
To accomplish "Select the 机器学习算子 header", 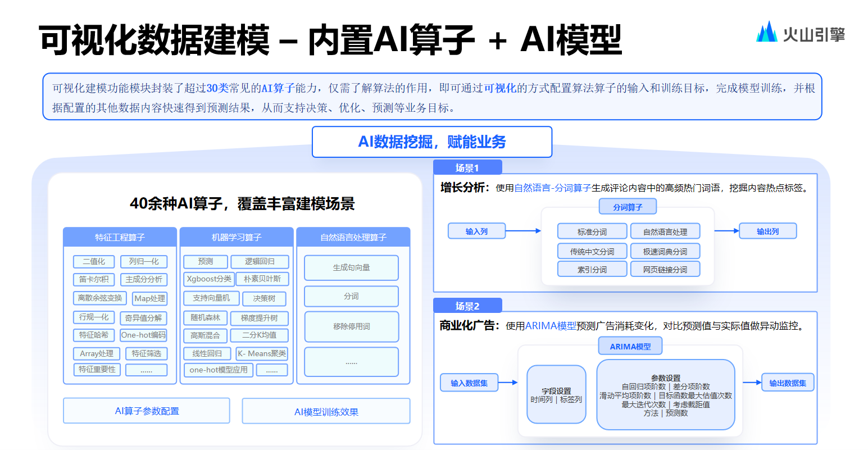I will tap(237, 238).
